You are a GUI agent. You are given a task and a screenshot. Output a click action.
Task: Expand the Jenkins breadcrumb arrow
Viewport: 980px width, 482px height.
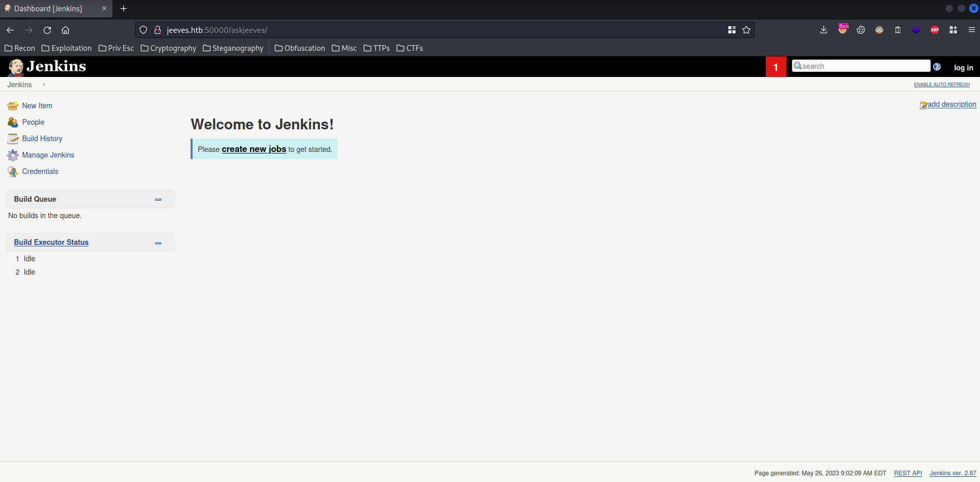point(44,85)
